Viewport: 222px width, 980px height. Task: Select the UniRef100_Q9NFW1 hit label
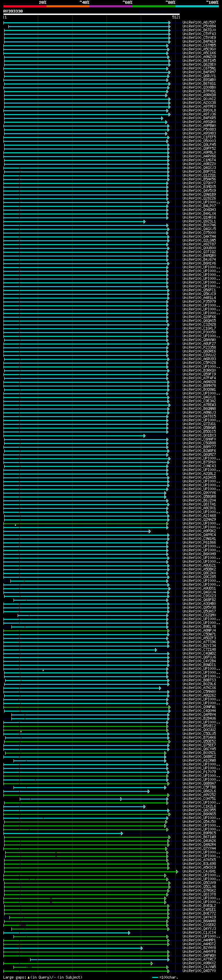point(199,707)
